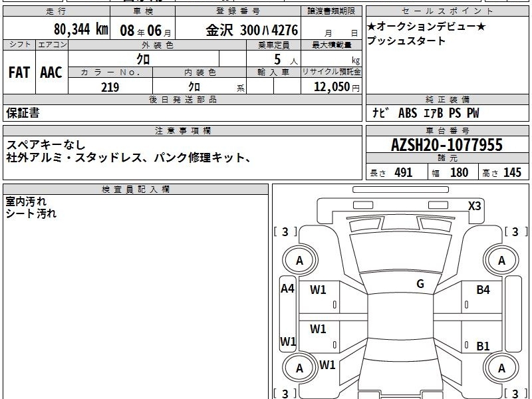Select the クロ value under 内装色
Screen dimensions: 532x399
194,87
